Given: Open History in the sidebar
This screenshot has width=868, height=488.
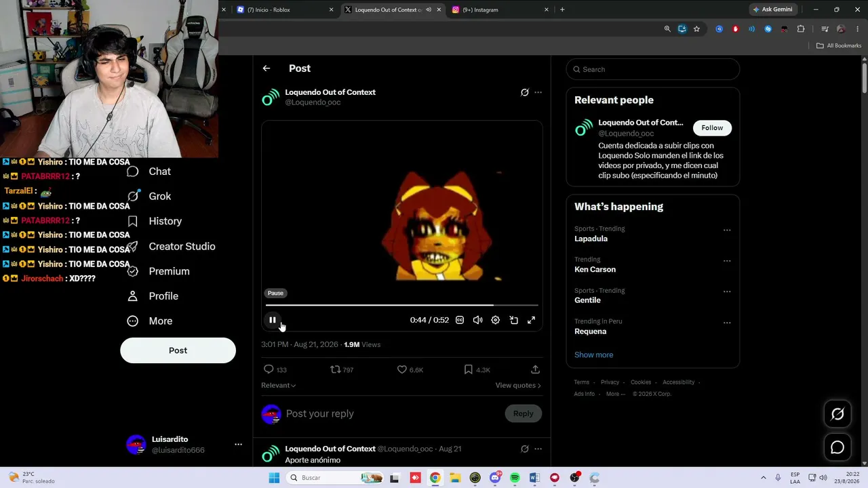Looking at the screenshot, I should (x=155, y=221).
